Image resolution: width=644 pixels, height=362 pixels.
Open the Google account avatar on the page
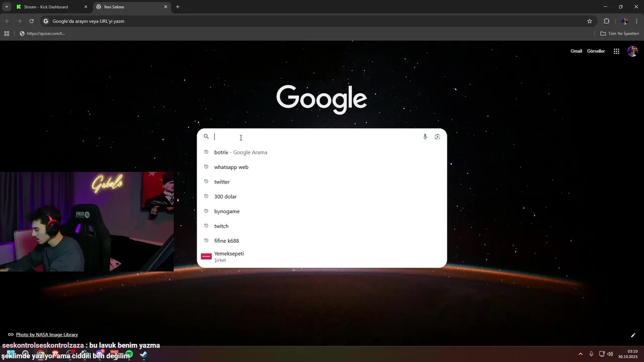click(632, 51)
